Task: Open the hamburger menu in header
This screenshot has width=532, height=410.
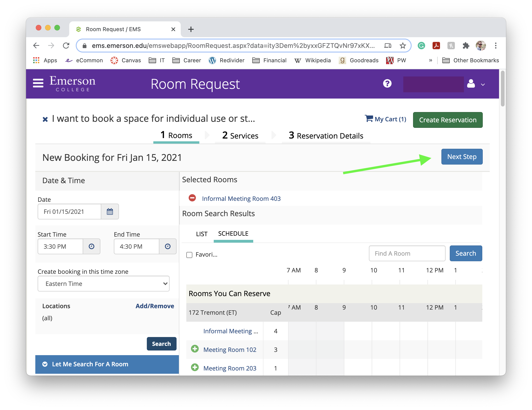Action: pos(38,83)
